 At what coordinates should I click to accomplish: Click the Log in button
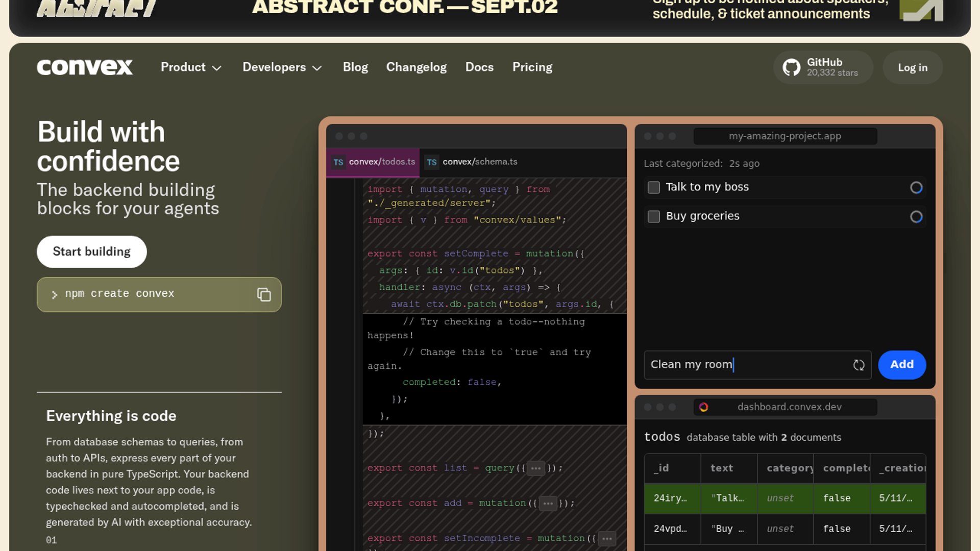click(913, 67)
